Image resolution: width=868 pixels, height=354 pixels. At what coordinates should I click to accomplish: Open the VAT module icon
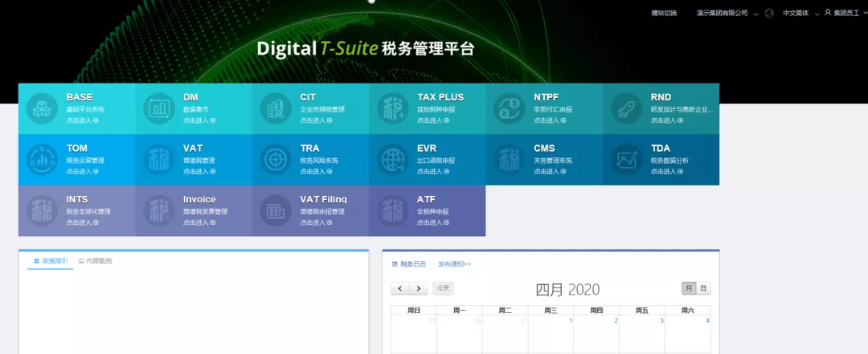pos(159,160)
